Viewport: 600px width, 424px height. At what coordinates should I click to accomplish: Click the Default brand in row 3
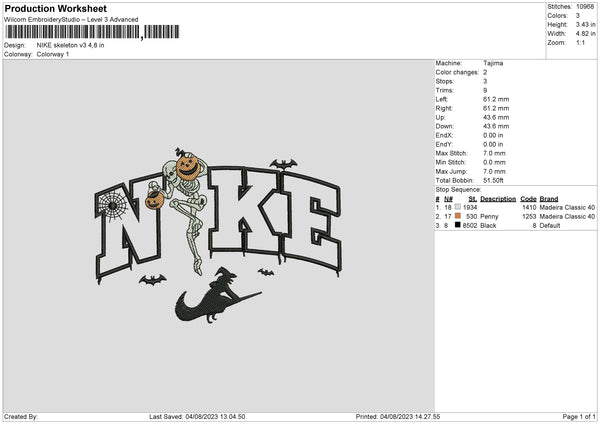click(550, 226)
